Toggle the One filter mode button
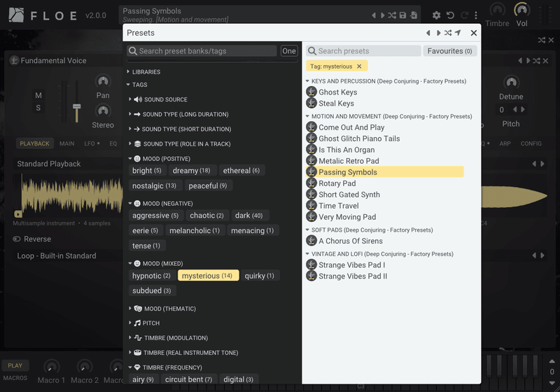Image resolution: width=560 pixels, height=392 pixels. click(x=288, y=51)
